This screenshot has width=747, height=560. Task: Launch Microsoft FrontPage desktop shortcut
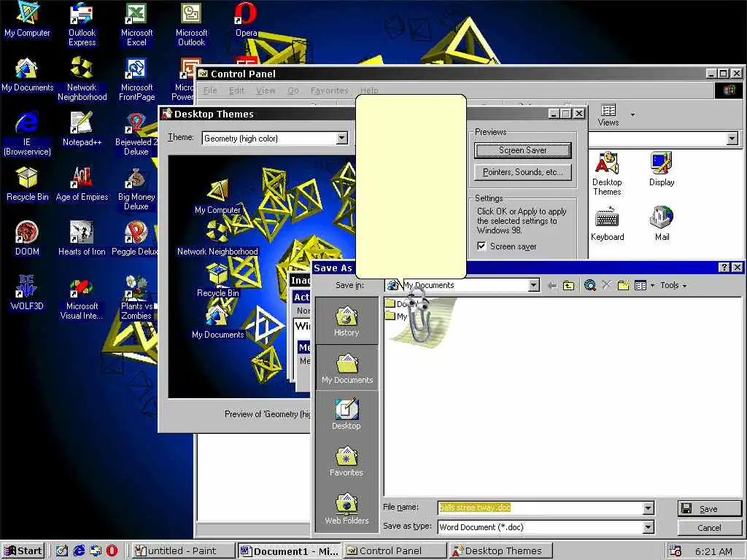click(x=136, y=79)
